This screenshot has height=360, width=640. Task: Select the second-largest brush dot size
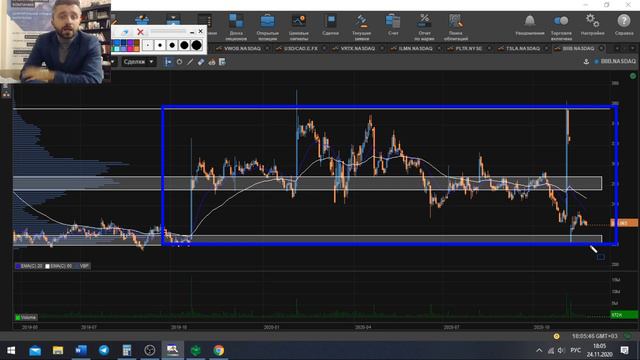click(184, 45)
